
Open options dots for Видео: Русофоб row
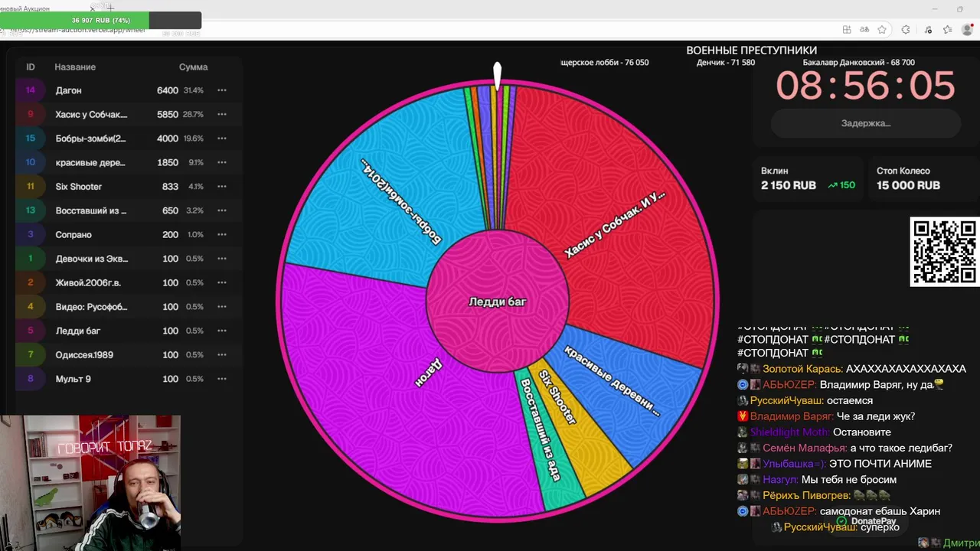click(x=222, y=307)
